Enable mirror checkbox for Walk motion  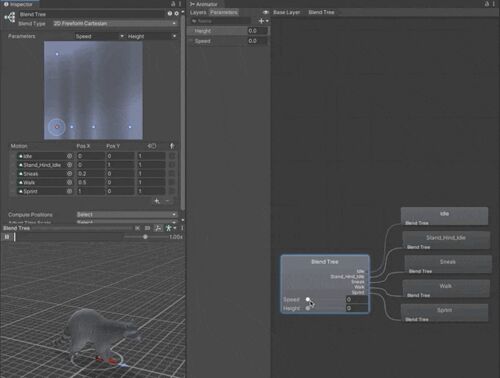172,182
